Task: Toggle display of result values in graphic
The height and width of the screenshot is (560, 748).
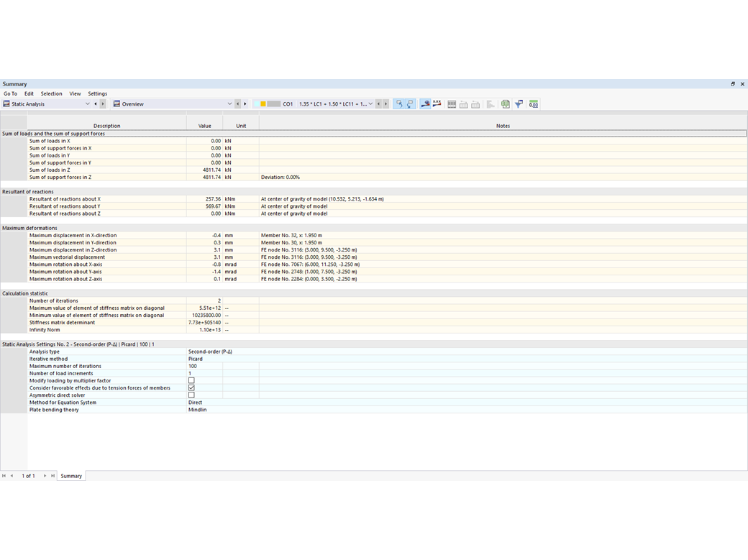Action: coord(424,104)
